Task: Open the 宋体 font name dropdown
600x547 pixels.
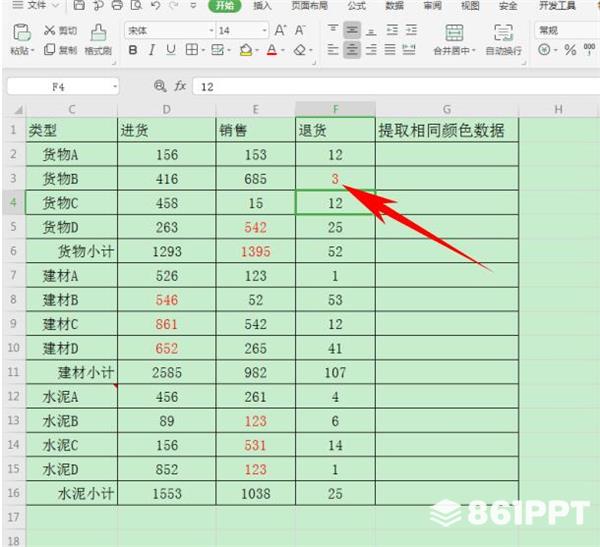Action: click(x=211, y=30)
